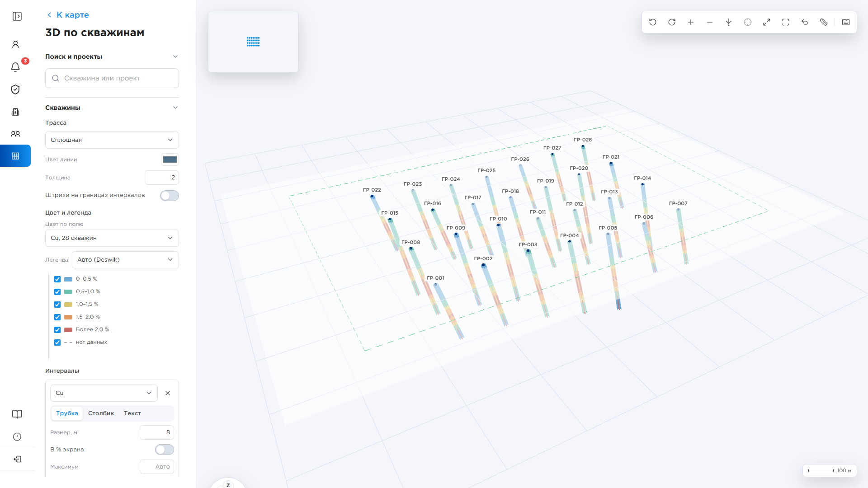This screenshot has height=488, width=868.
Task: Zoom out with the minus icon
Action: click(x=710, y=22)
